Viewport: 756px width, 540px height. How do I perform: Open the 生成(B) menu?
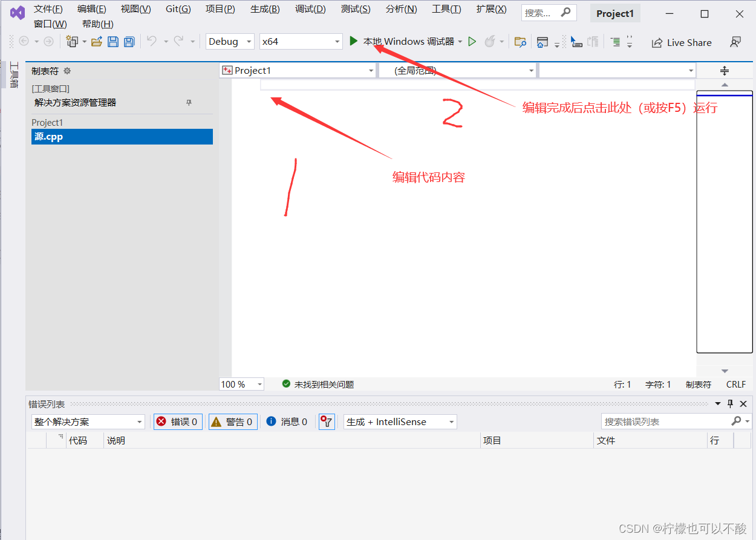point(265,9)
